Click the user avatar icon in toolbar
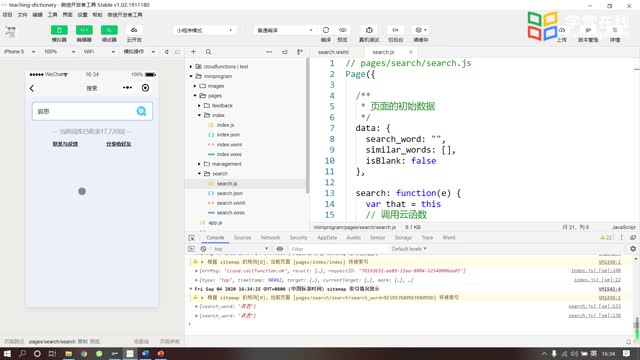 click(x=11, y=31)
